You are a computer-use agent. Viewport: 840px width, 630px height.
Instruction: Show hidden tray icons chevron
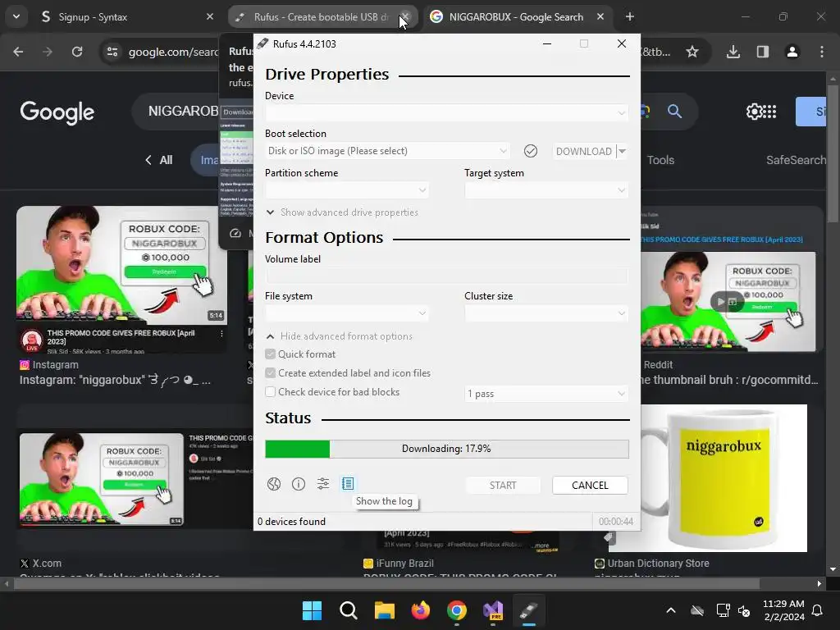[x=671, y=610]
